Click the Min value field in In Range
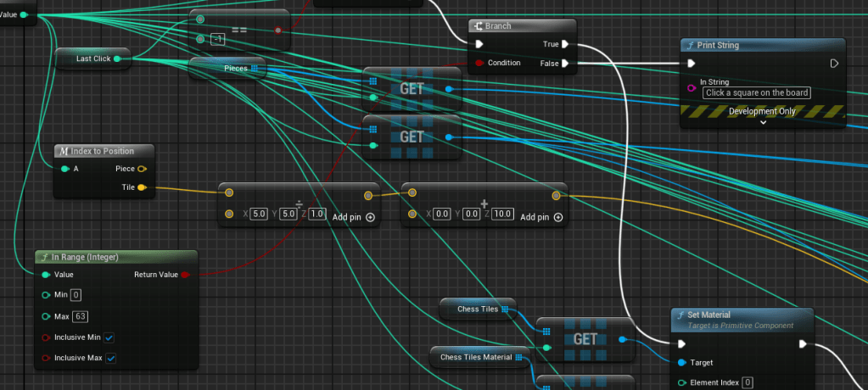The width and height of the screenshot is (868, 390). tap(76, 295)
